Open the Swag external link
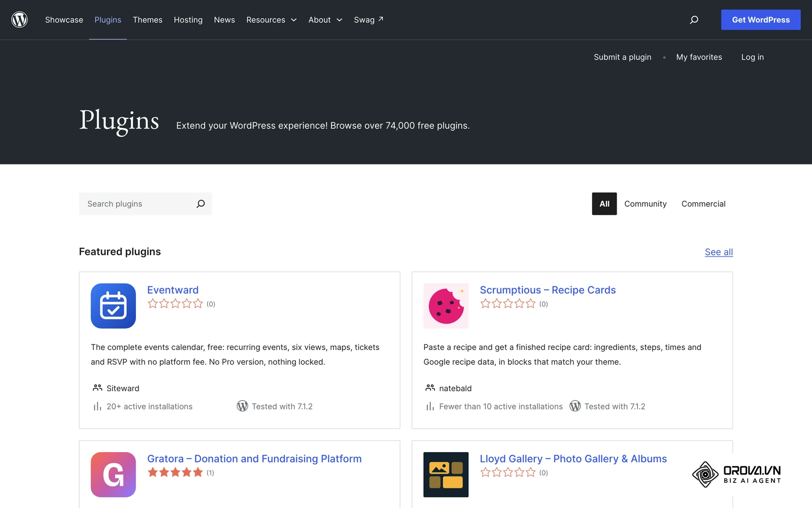This screenshot has height=508, width=812. (x=368, y=20)
